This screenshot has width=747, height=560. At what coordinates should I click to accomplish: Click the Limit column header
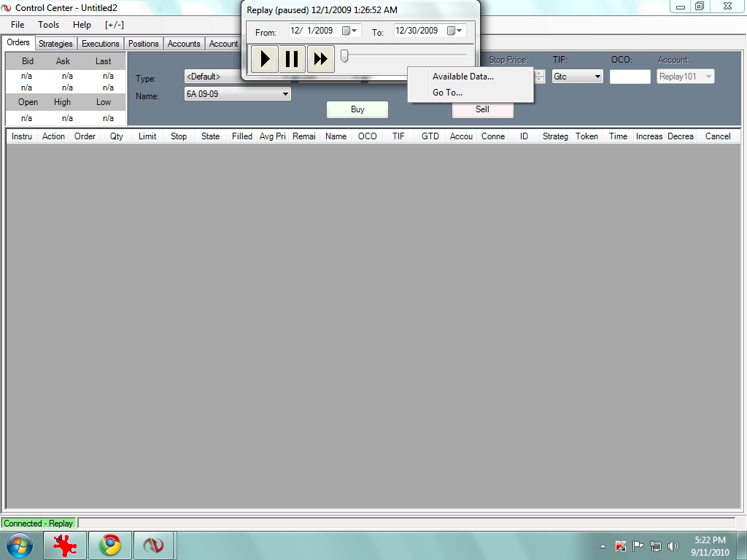(147, 136)
